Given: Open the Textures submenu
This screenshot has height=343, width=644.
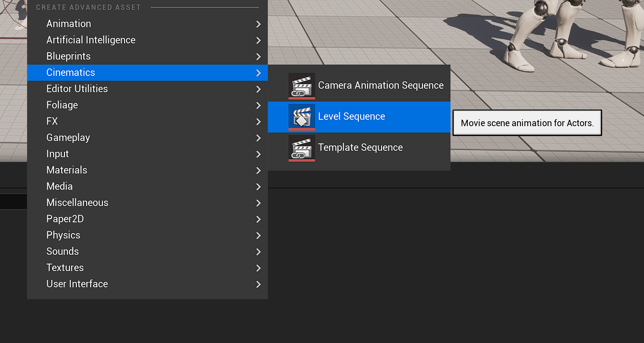Looking at the screenshot, I should (147, 268).
